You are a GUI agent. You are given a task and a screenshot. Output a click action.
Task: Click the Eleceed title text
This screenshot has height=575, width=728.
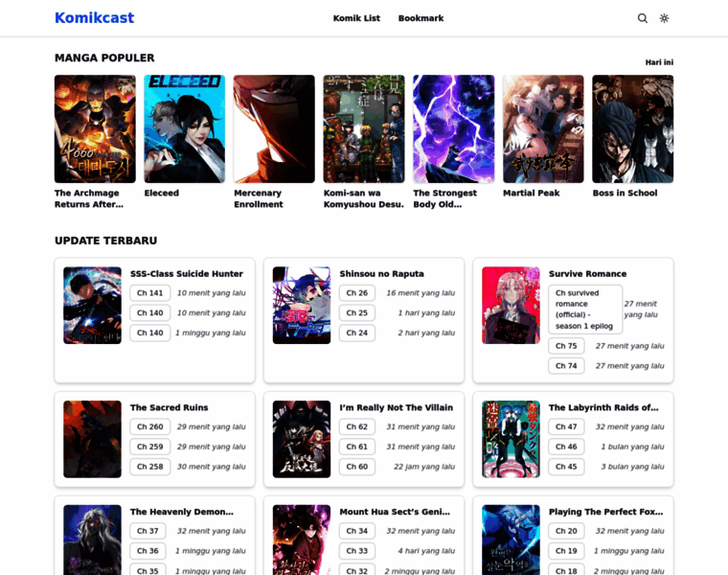point(162,193)
